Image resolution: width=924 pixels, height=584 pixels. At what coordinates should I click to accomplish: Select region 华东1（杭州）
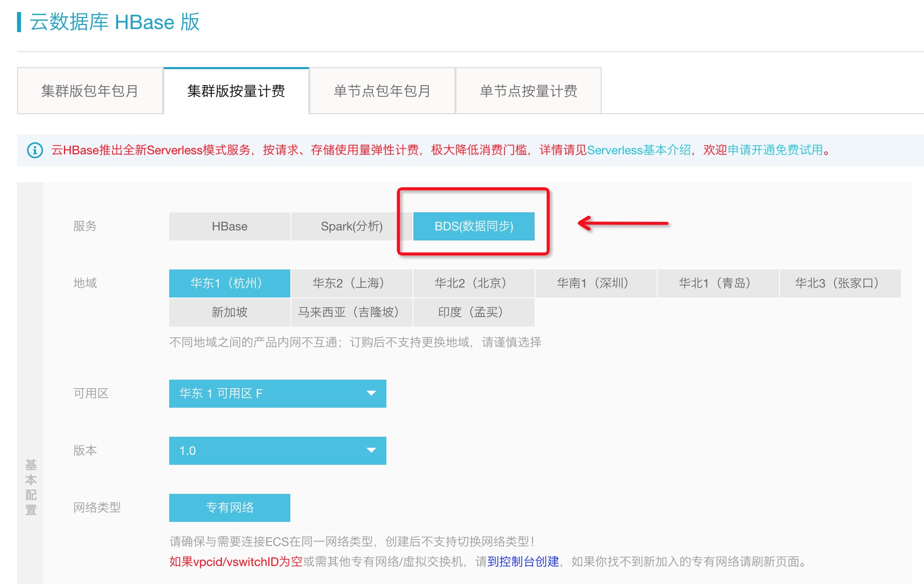tap(230, 283)
